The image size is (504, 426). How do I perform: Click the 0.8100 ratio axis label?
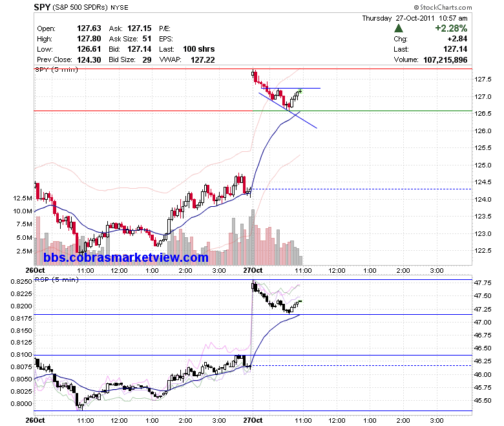pyautogui.click(x=21, y=355)
